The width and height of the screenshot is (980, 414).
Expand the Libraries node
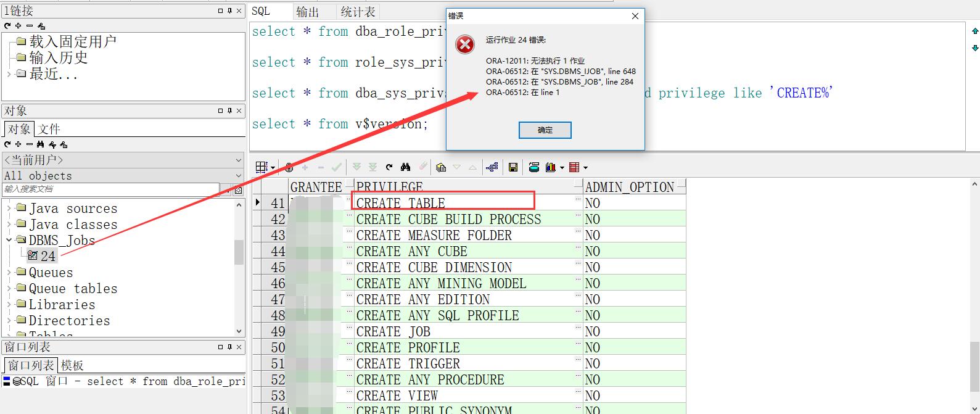9,305
